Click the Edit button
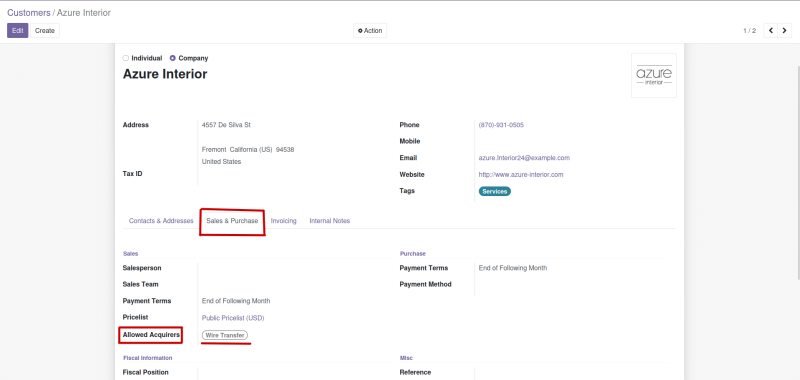The height and width of the screenshot is (380, 800). [x=17, y=31]
